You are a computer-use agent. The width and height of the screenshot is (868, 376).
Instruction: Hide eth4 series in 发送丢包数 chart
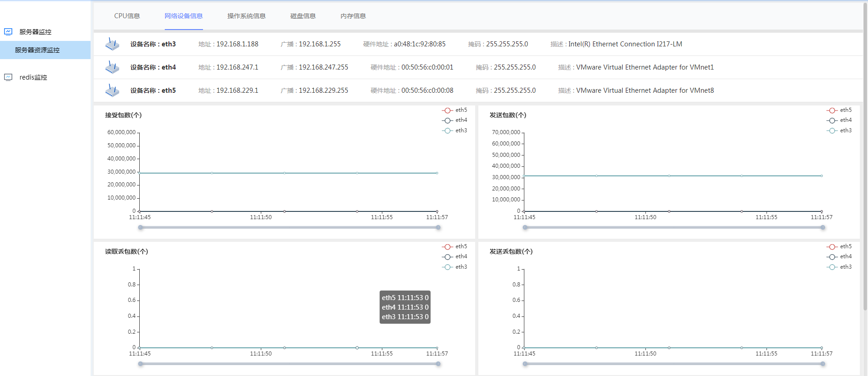click(x=839, y=256)
